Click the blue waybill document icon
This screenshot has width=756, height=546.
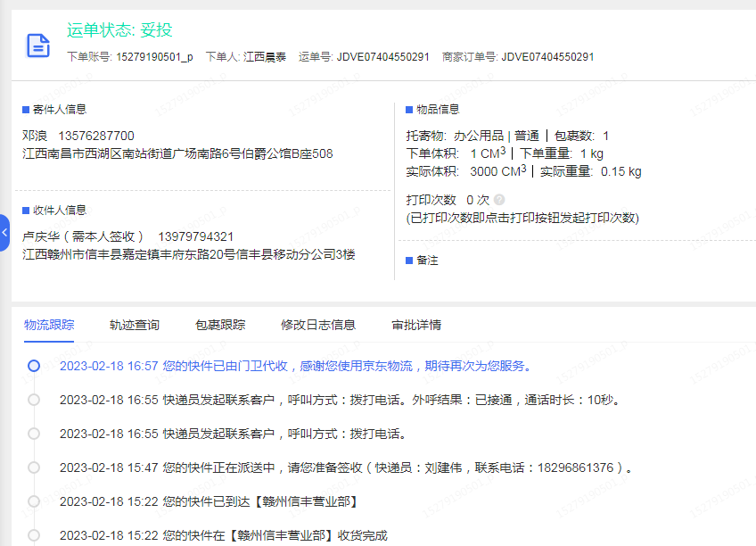[38, 45]
